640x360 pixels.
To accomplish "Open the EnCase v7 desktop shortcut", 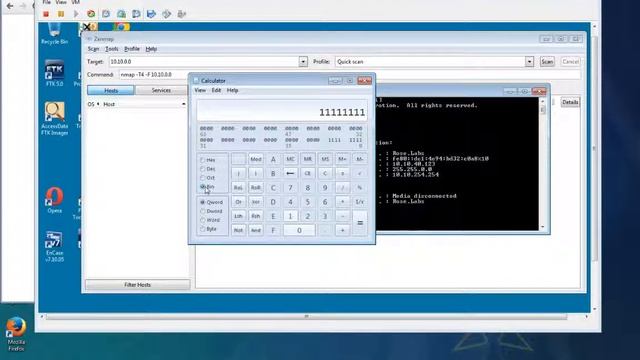I will click(x=54, y=247).
